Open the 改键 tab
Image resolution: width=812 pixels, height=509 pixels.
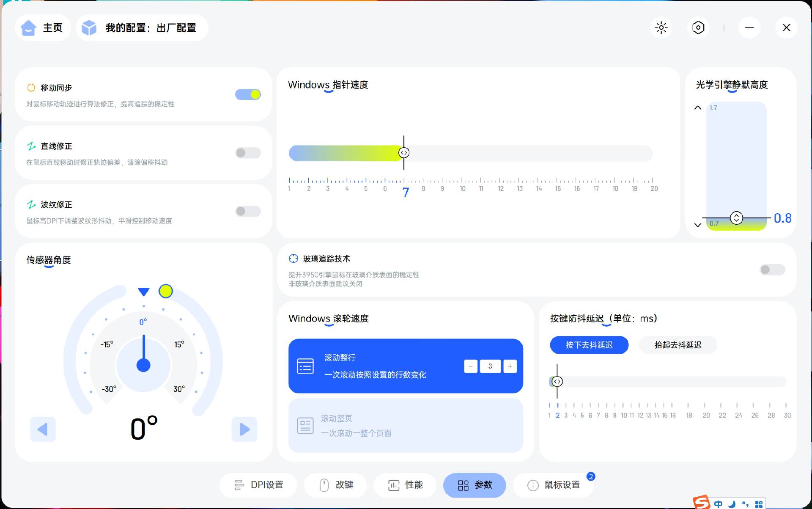tap(336, 485)
